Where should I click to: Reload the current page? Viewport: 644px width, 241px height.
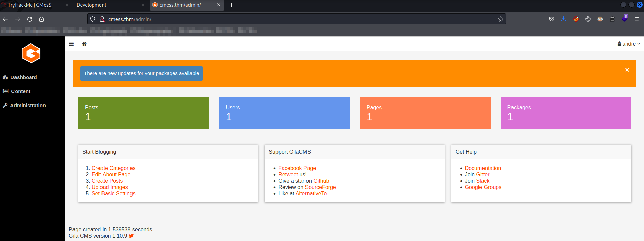[30, 19]
